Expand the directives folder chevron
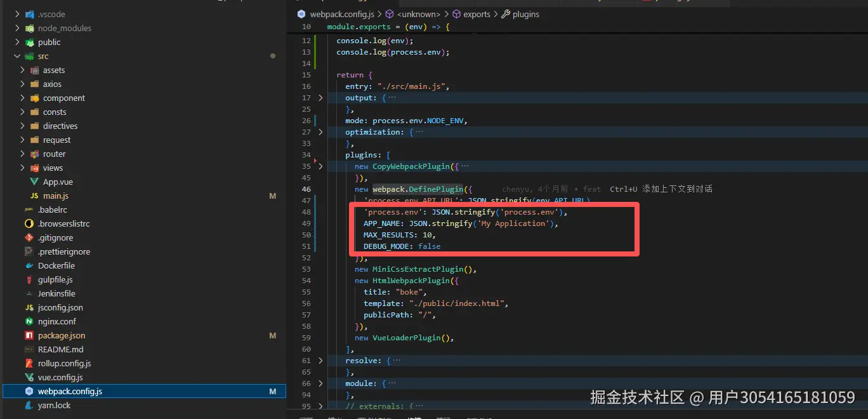868x419 pixels. (x=22, y=126)
